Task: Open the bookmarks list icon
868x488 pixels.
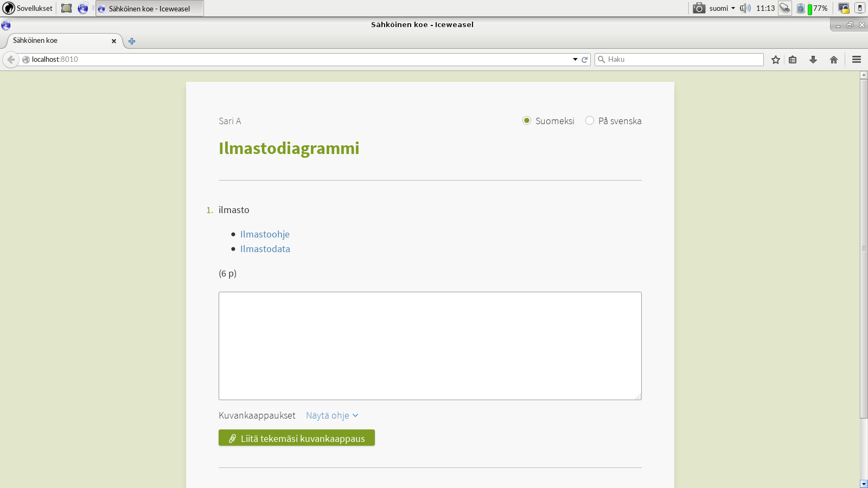Action: (793, 60)
